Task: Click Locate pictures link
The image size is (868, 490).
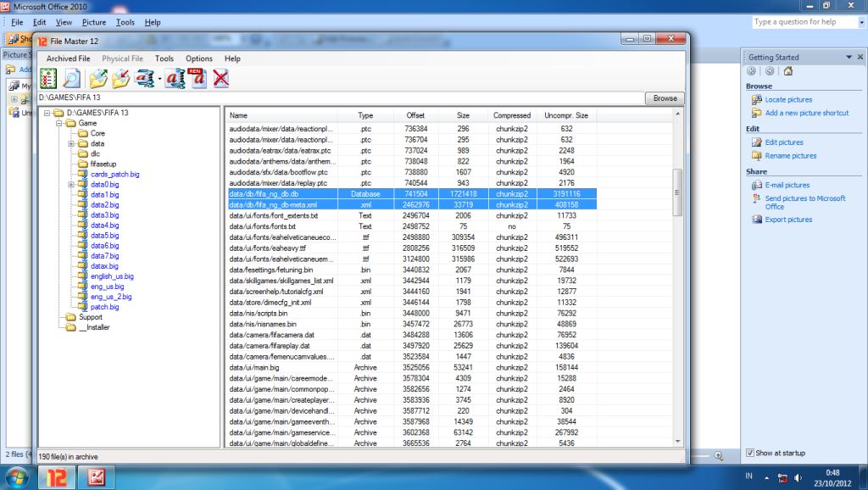Action: [x=788, y=100]
